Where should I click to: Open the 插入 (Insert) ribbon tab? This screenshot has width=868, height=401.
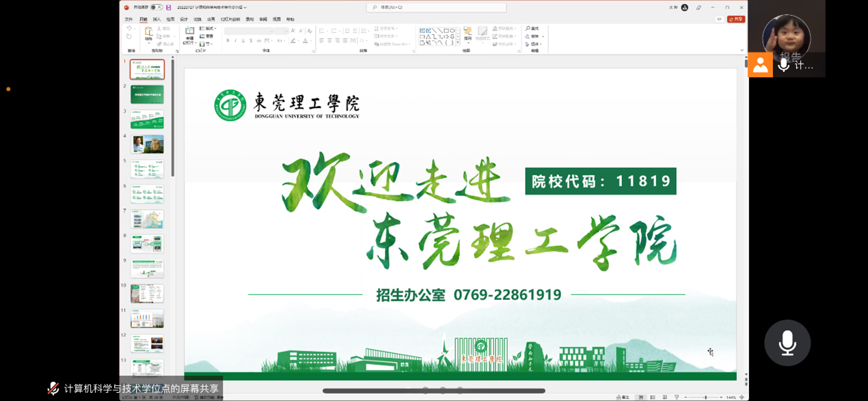157,19
